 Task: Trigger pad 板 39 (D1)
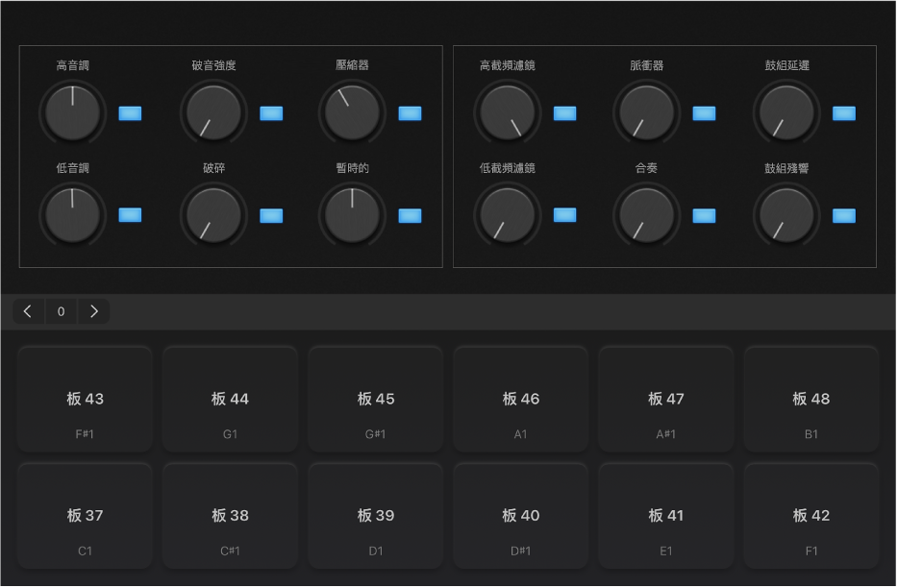(x=376, y=516)
